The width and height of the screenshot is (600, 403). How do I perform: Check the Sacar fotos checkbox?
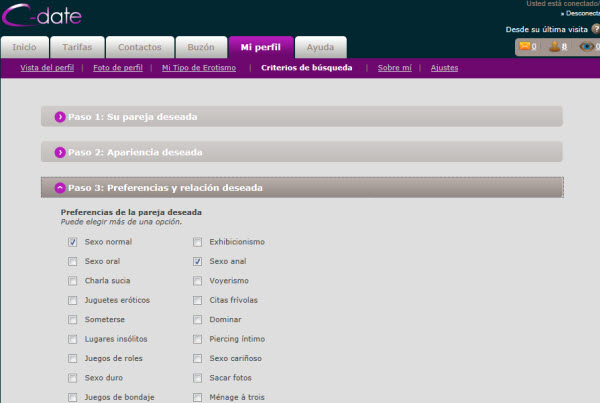point(197,378)
